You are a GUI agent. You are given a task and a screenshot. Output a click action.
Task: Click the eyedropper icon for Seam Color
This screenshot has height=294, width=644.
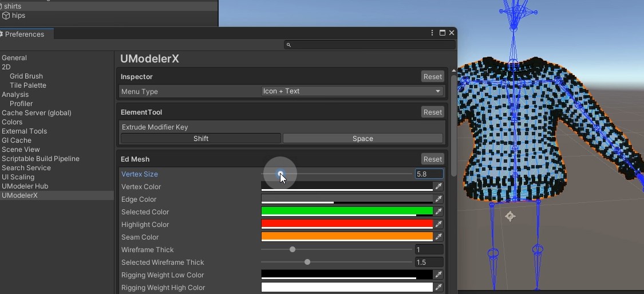438,237
